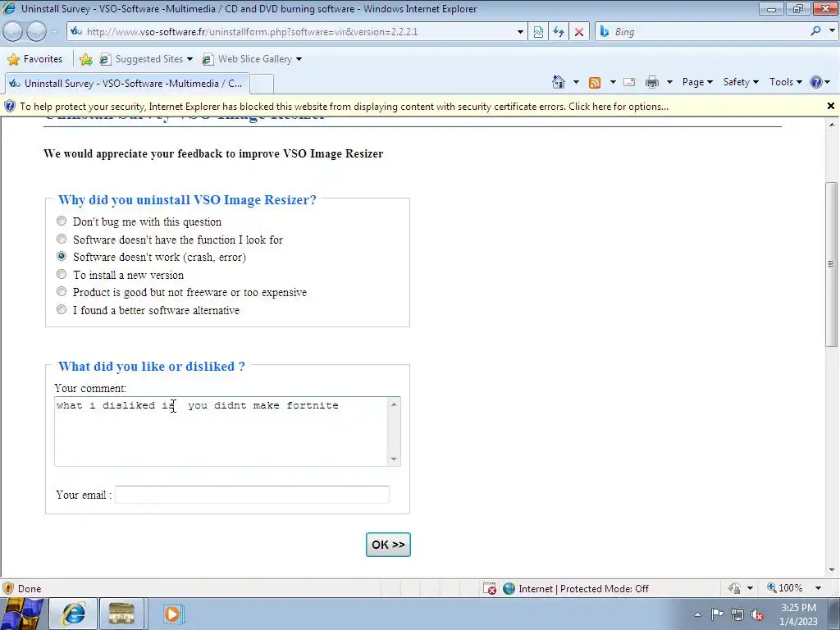Select "I found a better software alternative"
The width and height of the screenshot is (840, 630).
click(x=62, y=309)
